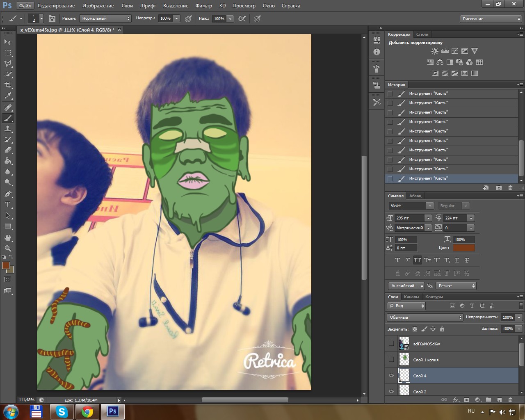
Task: Open the Режим blend mode dropdown
Action: point(105,18)
